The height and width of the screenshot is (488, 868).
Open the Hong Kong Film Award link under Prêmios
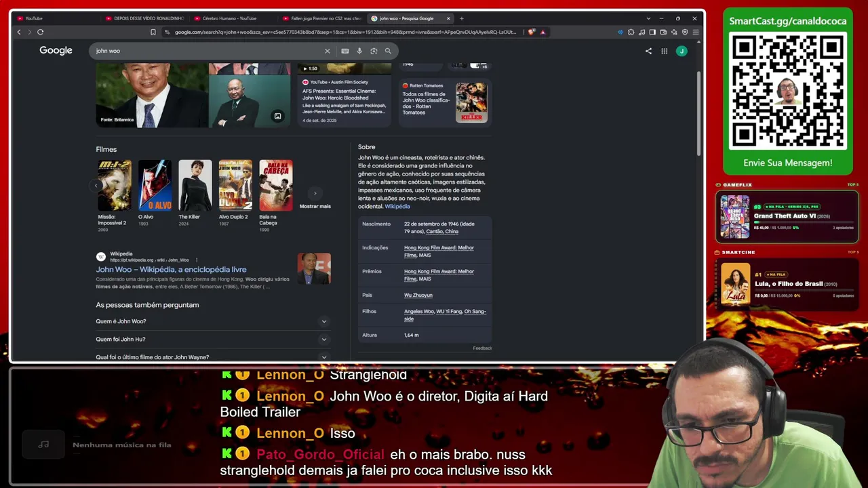click(439, 274)
